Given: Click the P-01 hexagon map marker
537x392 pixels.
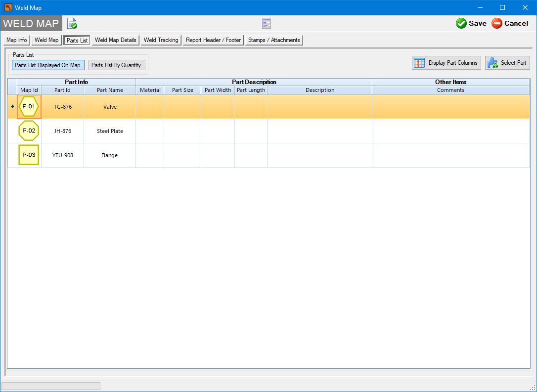Looking at the screenshot, I should [29, 107].
